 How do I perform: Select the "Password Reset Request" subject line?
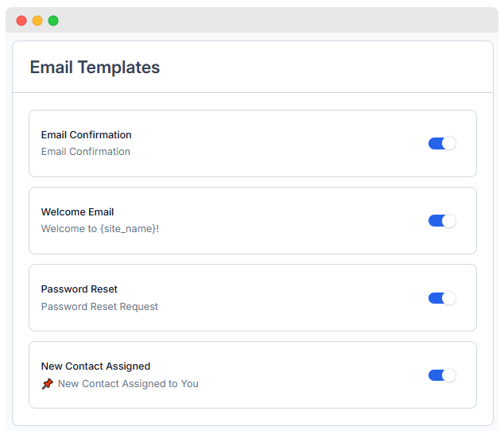[99, 307]
